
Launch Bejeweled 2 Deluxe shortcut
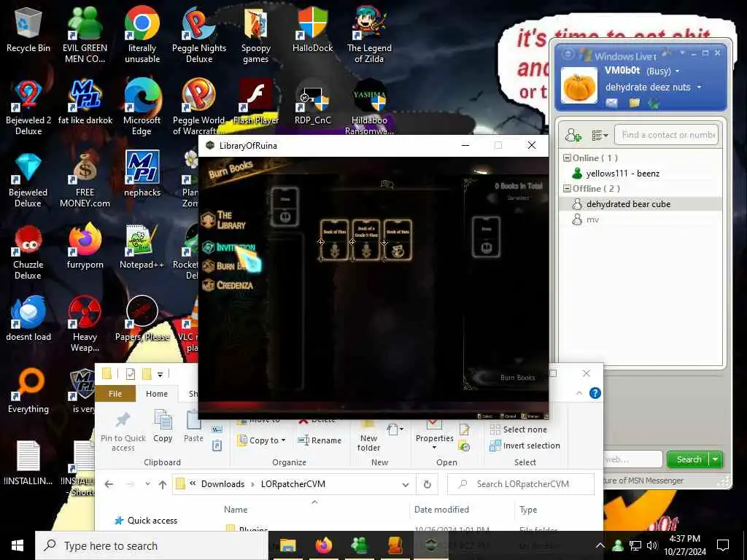[28, 108]
